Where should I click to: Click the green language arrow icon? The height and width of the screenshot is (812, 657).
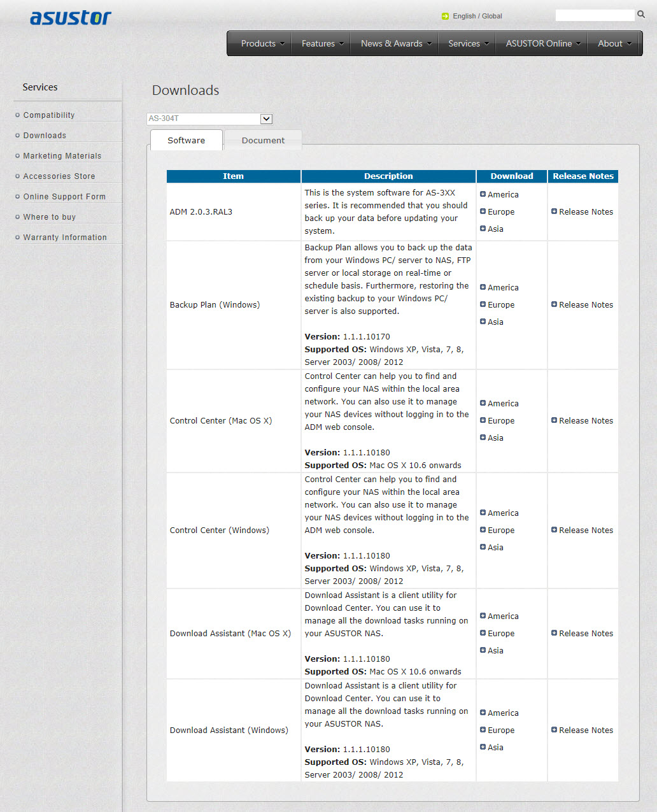tap(445, 16)
